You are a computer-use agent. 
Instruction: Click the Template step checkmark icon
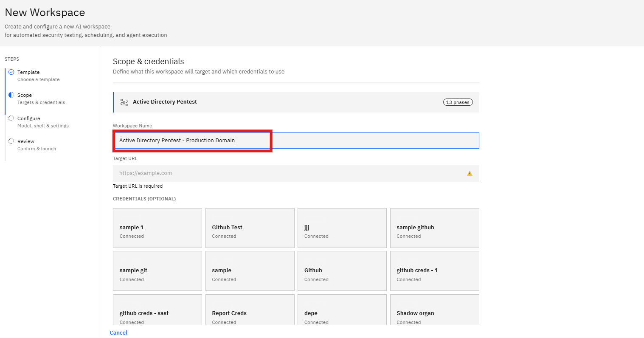coord(11,72)
